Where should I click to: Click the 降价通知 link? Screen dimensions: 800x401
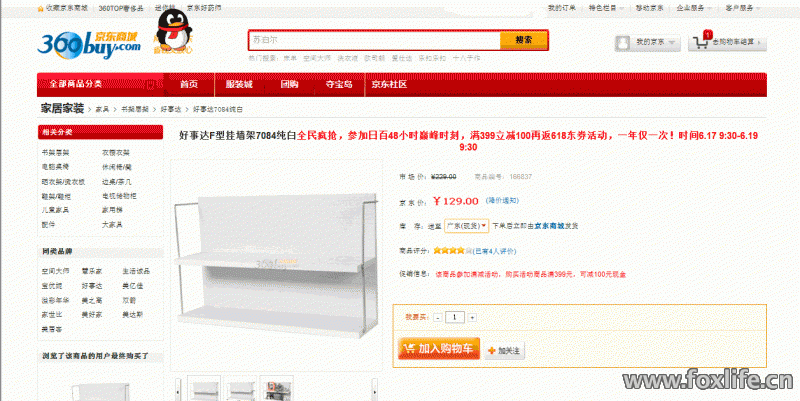tap(502, 200)
